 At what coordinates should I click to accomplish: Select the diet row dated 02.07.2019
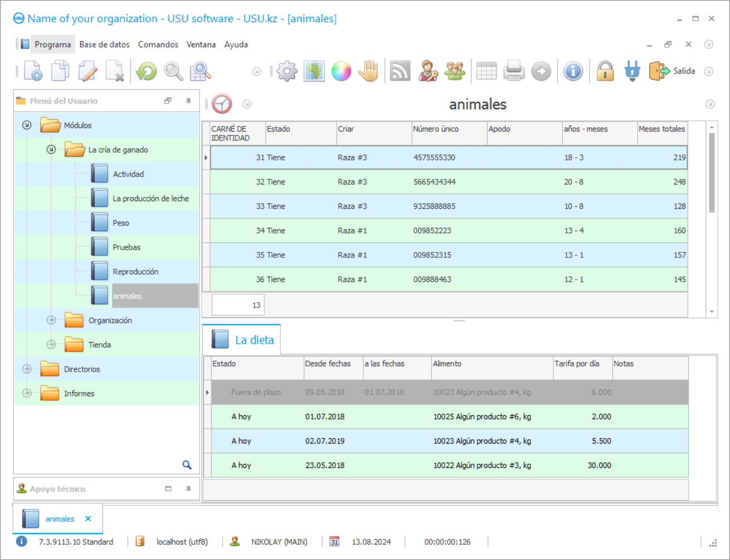[x=449, y=441]
